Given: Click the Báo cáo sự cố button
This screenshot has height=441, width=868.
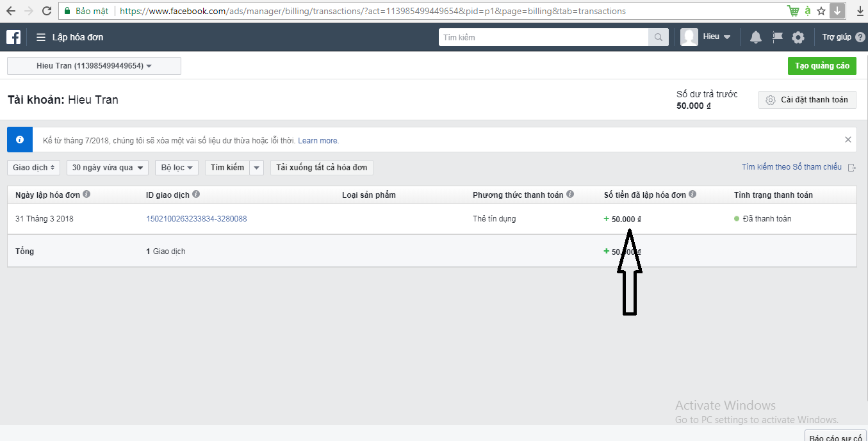Looking at the screenshot, I should tap(835, 437).
